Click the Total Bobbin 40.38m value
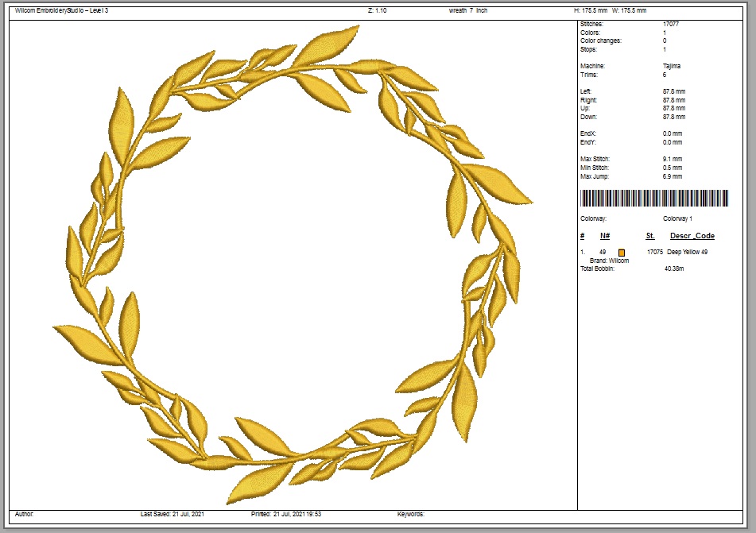756x533 pixels. pos(673,268)
